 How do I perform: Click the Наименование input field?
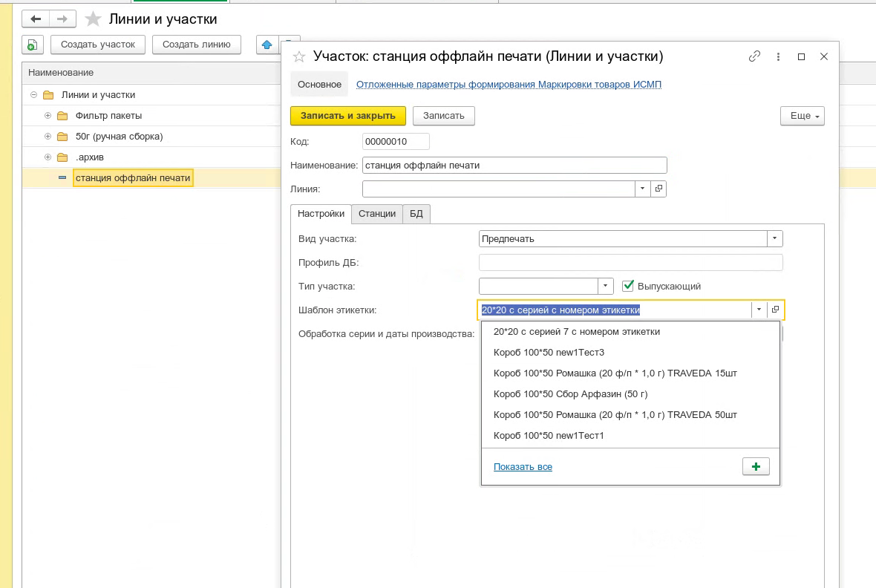click(514, 166)
